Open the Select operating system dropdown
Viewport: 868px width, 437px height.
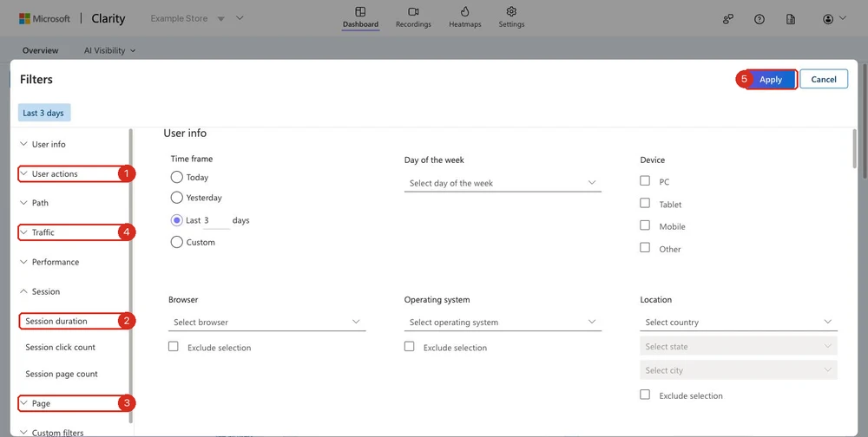tap(503, 322)
